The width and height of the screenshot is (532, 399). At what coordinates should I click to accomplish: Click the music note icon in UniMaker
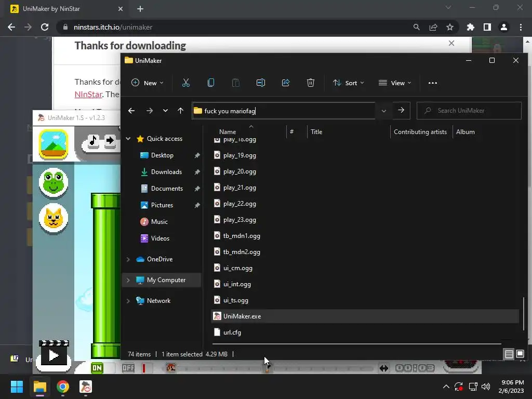93,141
